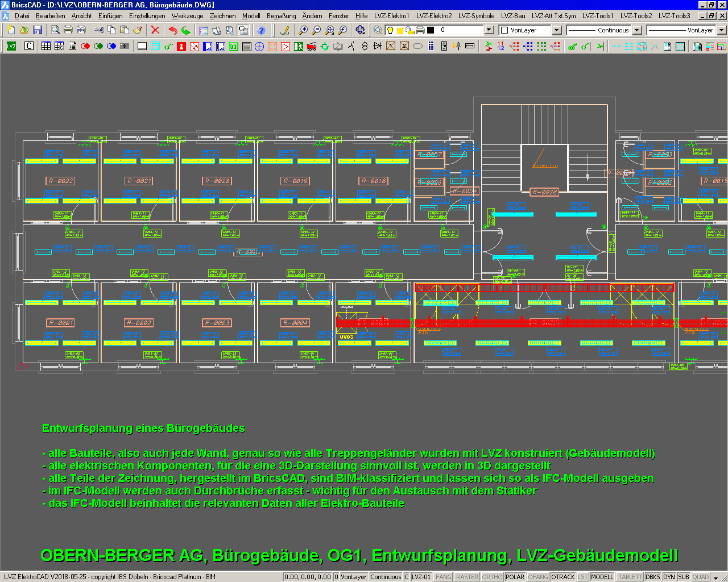Open print preview with the magnifier-page icon
Screen dimensions: 728x582
pos(55,30)
